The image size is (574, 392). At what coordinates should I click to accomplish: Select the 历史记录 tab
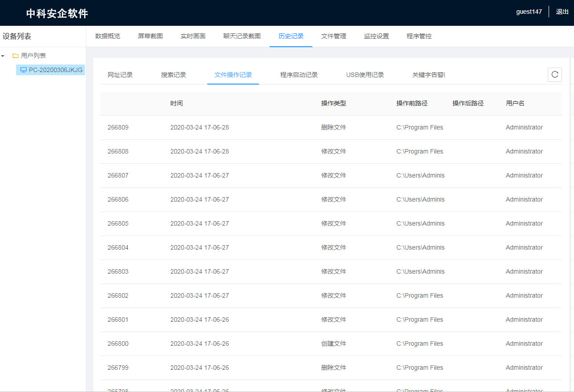point(291,36)
